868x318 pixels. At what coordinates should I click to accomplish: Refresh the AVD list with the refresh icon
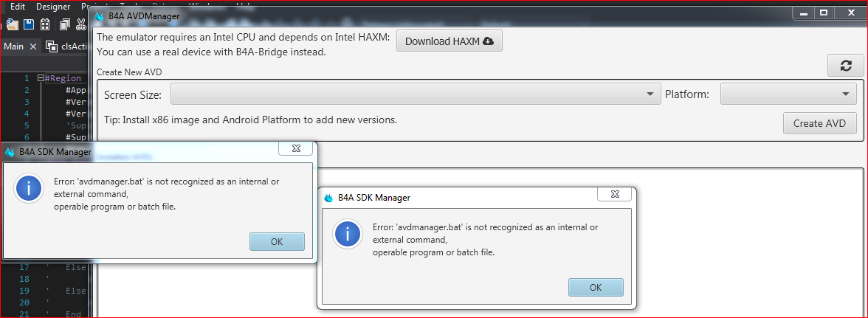pos(846,65)
